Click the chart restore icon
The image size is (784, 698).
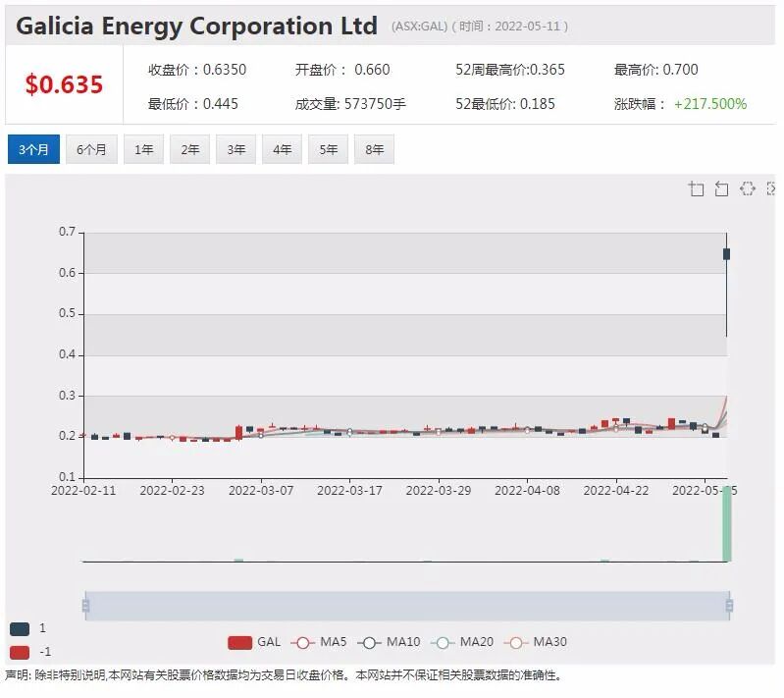[747, 188]
